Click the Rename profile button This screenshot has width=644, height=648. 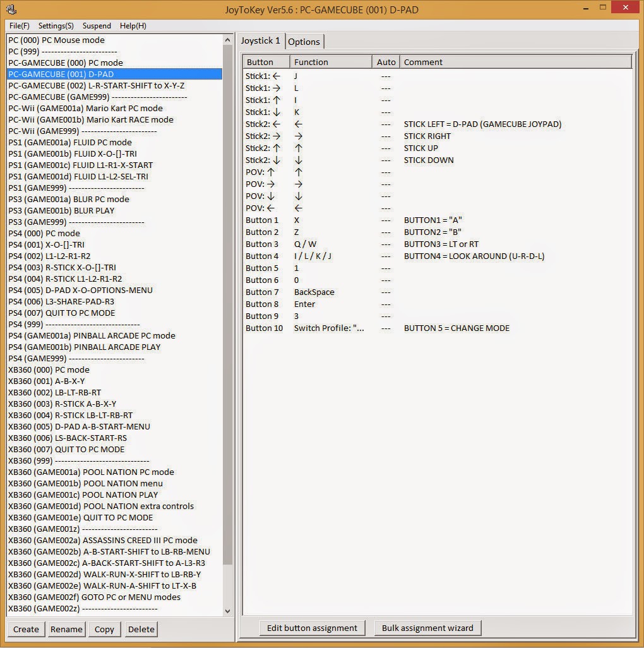[x=66, y=629]
